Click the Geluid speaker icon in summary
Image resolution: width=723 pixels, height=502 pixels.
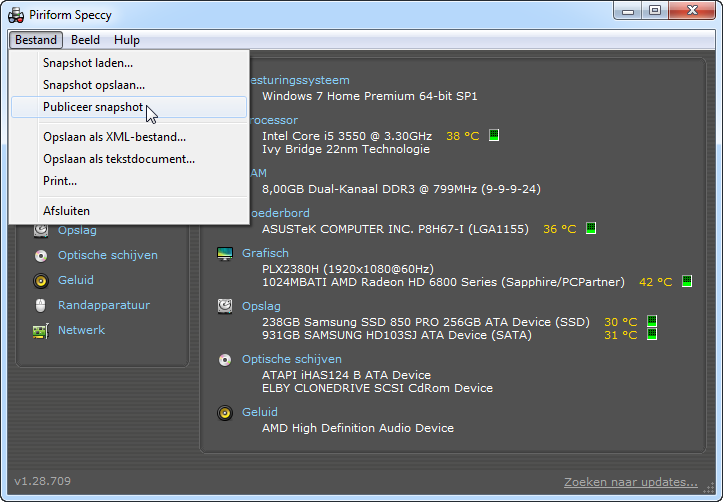(225, 413)
